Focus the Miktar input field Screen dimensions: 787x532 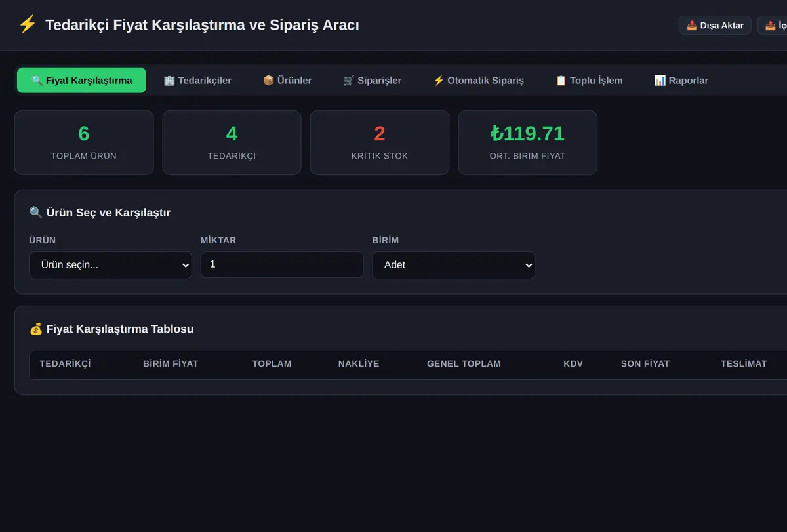282,264
